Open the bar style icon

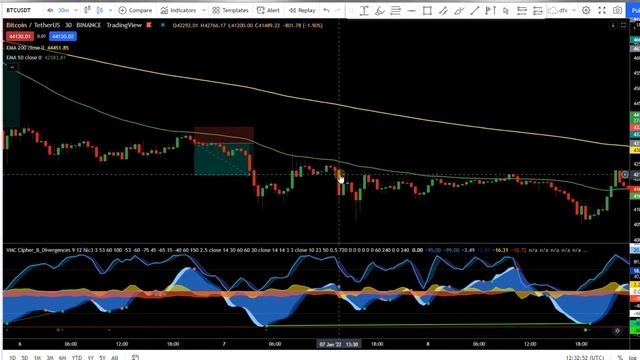[x=87, y=10]
